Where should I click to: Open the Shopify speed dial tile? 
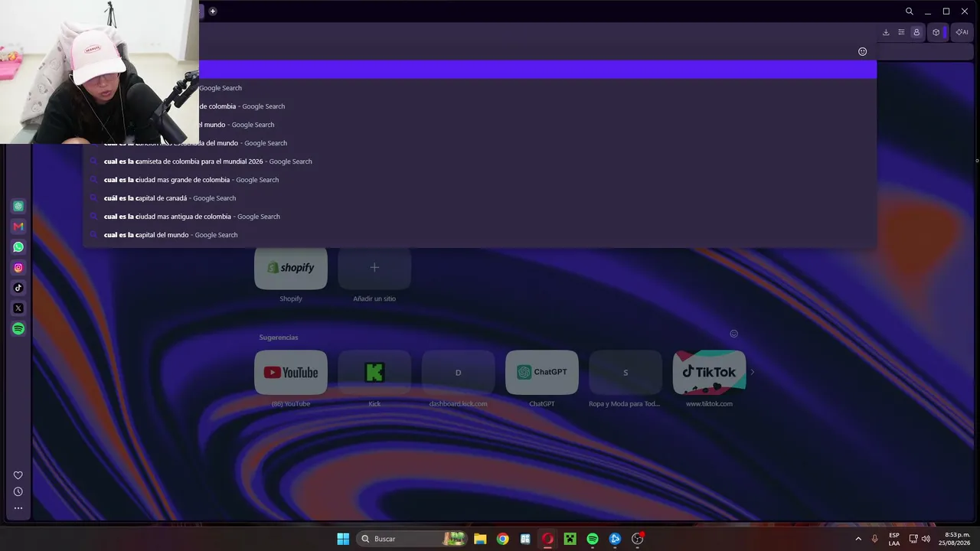point(291,268)
